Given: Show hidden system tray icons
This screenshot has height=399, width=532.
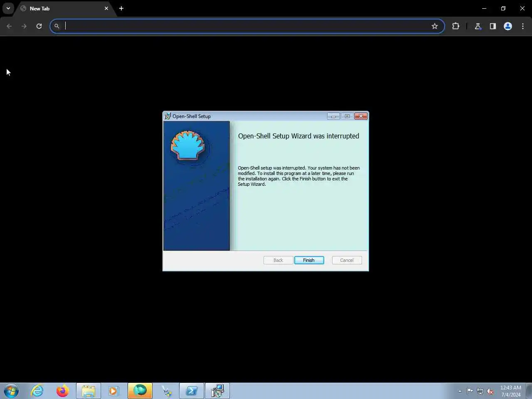Looking at the screenshot, I should tap(460, 391).
